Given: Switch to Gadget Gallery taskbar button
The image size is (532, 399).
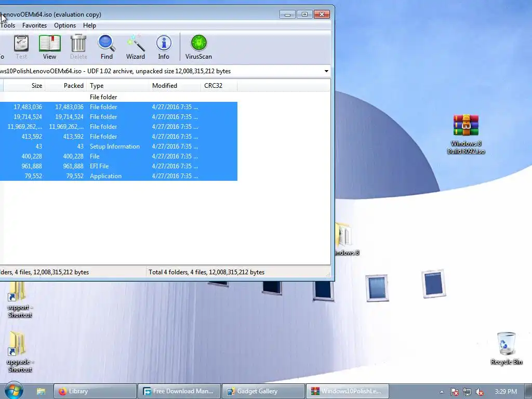Looking at the screenshot, I should (x=263, y=391).
